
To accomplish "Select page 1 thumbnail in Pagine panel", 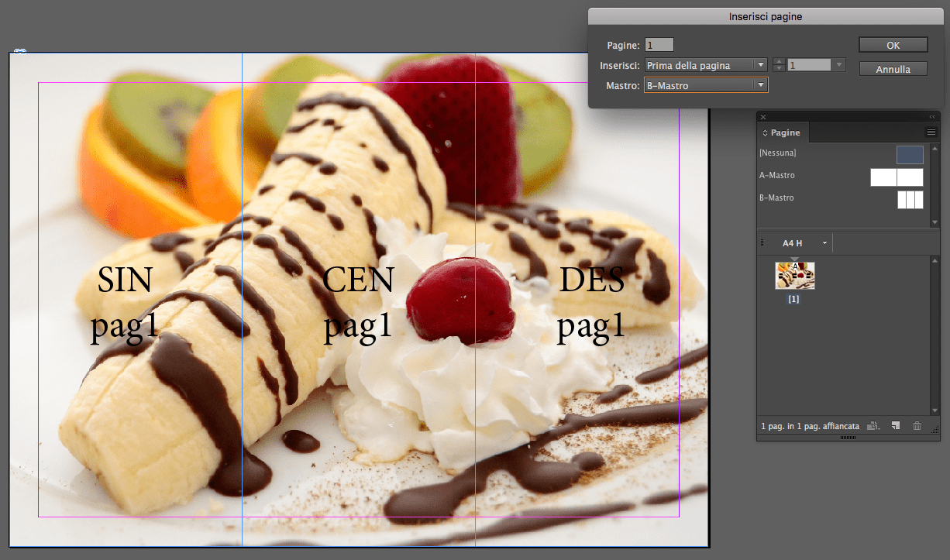I will (794, 276).
